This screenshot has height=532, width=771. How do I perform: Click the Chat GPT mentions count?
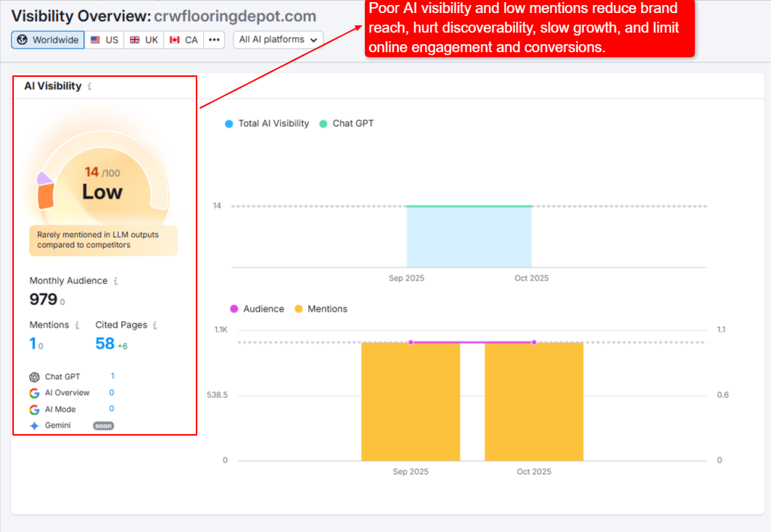pyautogui.click(x=112, y=376)
